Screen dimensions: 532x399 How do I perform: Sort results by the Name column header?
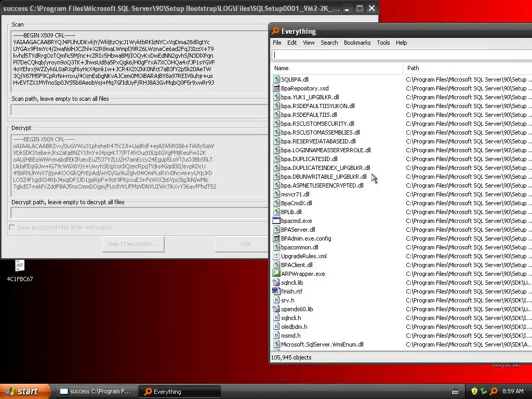pos(337,68)
